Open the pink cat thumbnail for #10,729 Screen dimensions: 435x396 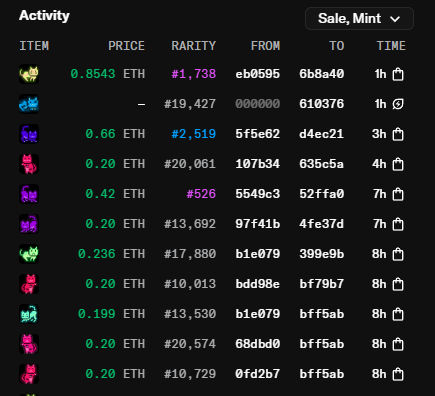tap(29, 374)
